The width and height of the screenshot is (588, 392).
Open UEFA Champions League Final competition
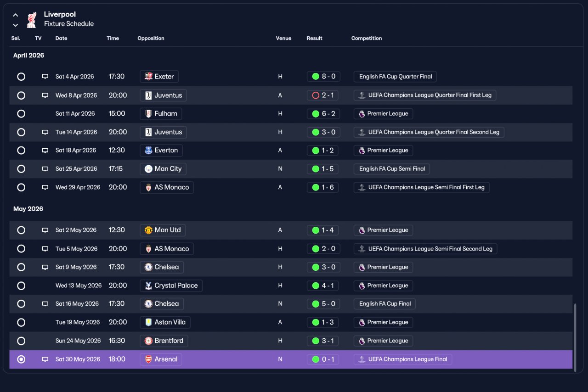(x=403, y=359)
